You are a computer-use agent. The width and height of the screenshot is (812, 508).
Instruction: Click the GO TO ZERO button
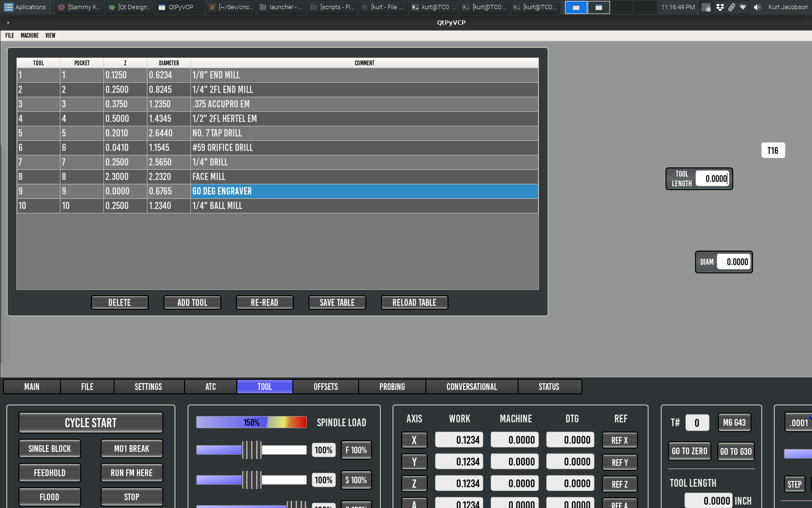(690, 451)
